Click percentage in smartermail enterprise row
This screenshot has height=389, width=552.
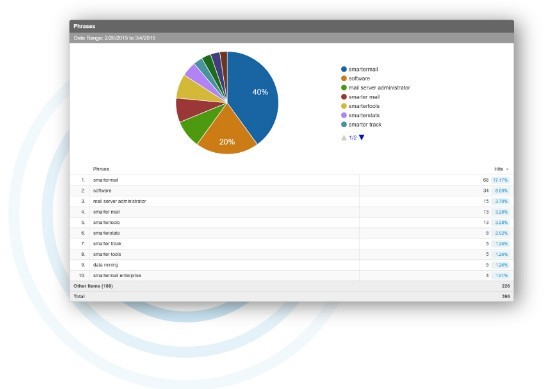pos(501,275)
